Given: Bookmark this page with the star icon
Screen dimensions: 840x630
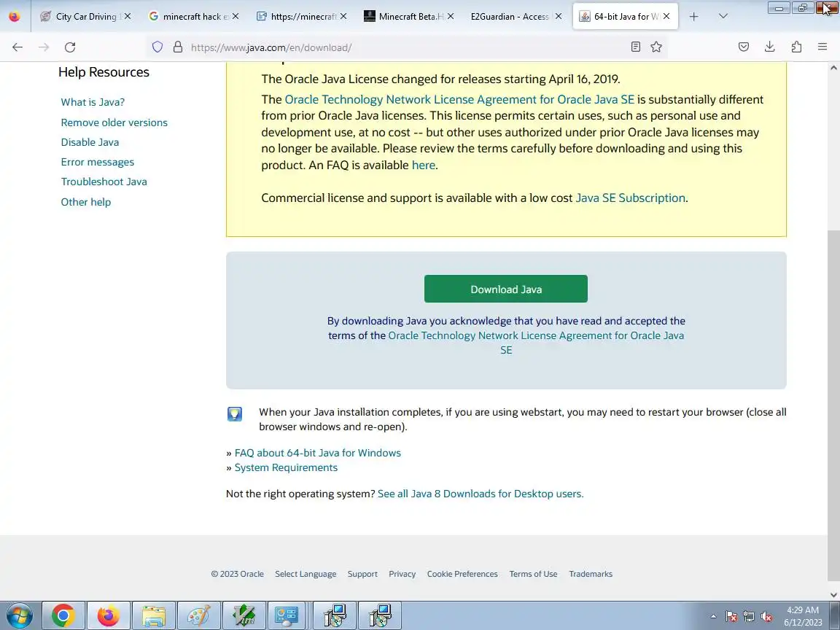Looking at the screenshot, I should (x=656, y=47).
